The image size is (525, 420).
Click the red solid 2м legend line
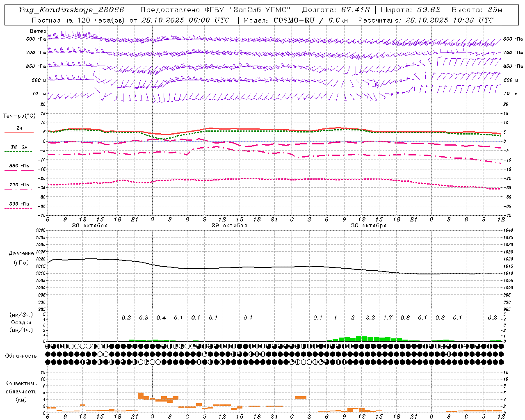pyautogui.click(x=19, y=132)
